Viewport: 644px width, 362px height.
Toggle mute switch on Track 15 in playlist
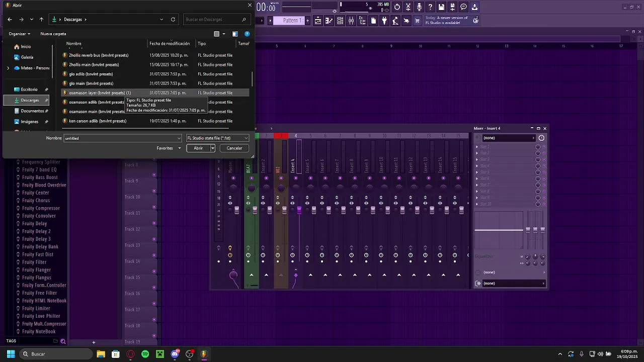tap(154, 288)
